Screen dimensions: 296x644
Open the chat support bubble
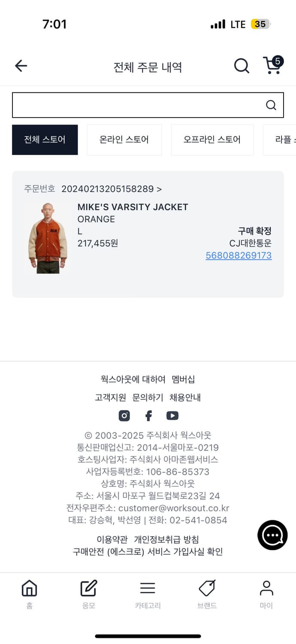[x=272, y=535]
